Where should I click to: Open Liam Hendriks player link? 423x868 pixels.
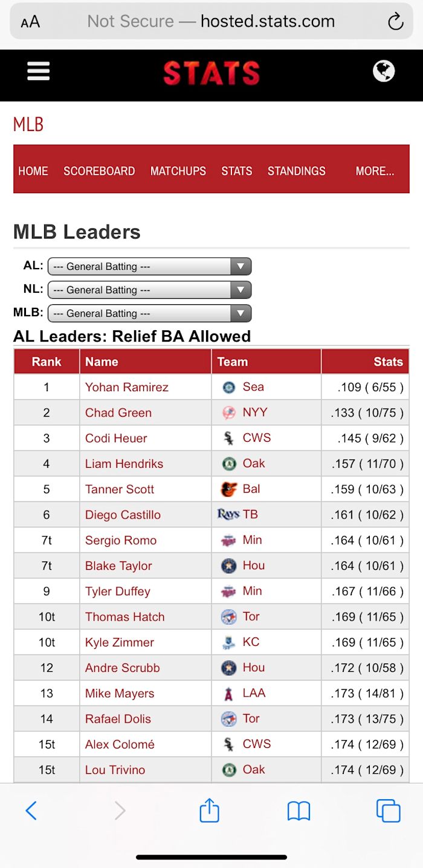tap(124, 464)
